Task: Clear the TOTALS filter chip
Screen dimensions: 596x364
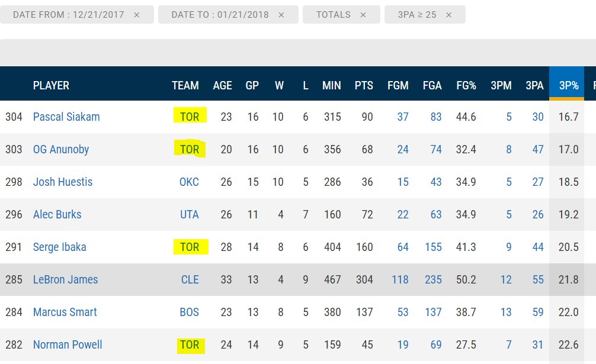Action: click(363, 15)
